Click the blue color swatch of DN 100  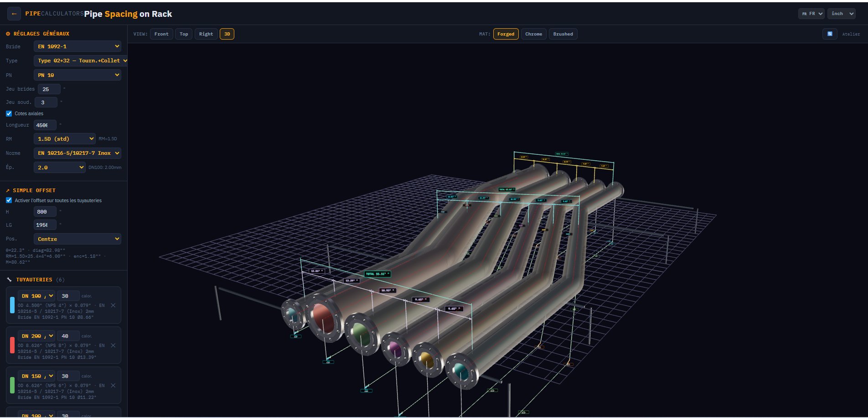click(12, 305)
